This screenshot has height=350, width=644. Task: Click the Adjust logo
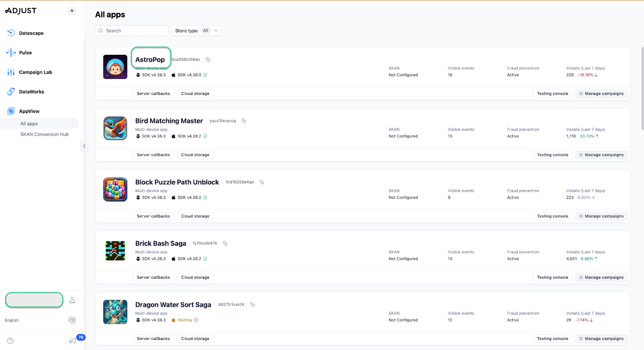pos(21,11)
